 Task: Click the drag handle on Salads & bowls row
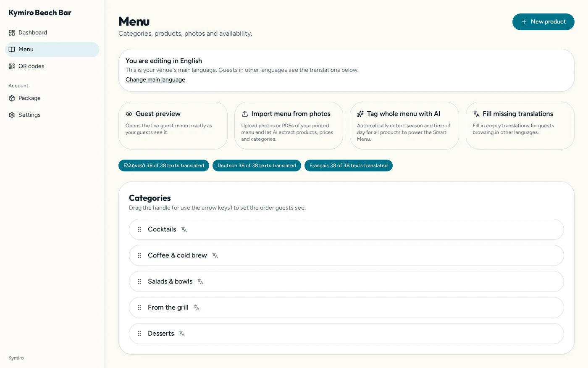[139, 281]
